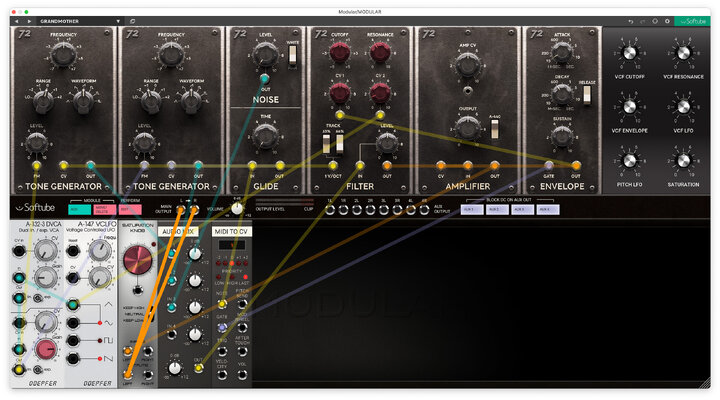Image resolution: width=720 pixels, height=400 pixels.
Task: Click the MIDI TO CV module title
Action: point(231,231)
